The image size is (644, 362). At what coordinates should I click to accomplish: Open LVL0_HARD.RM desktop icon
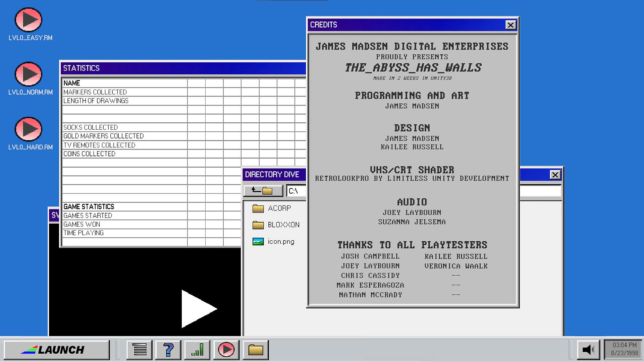[x=29, y=129]
